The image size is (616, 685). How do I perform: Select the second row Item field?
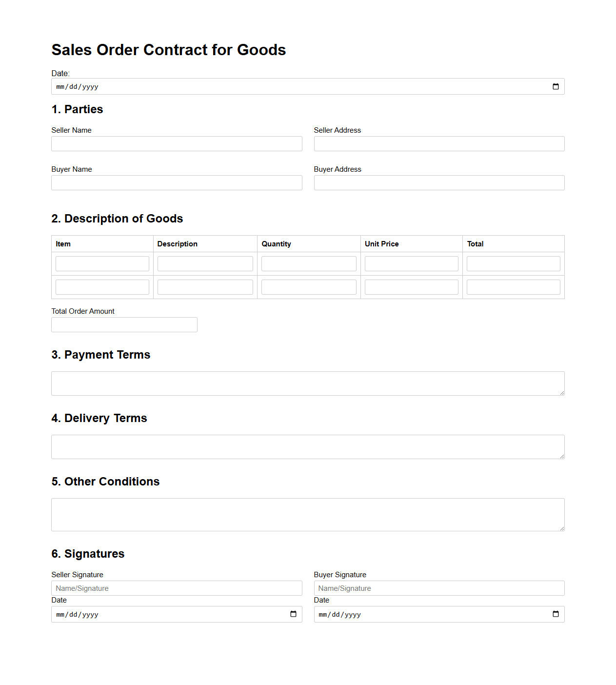click(x=102, y=286)
